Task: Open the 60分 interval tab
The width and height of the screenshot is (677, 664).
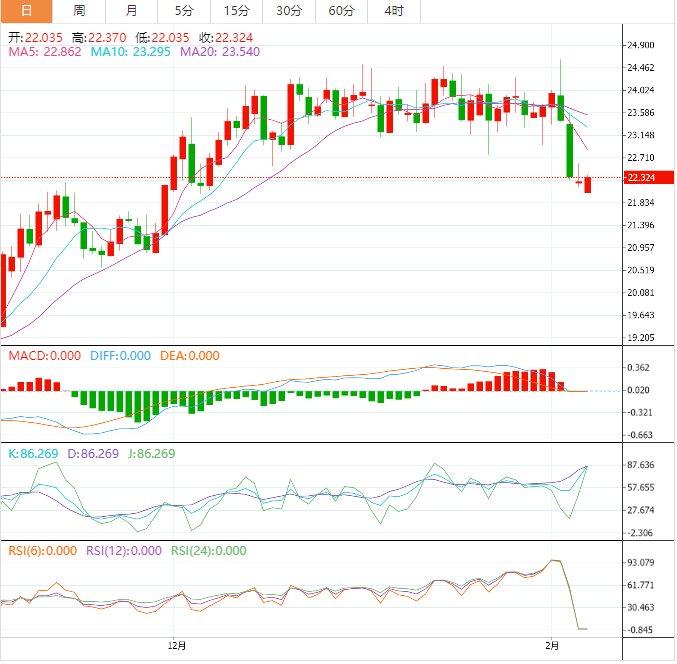Action: (342, 11)
